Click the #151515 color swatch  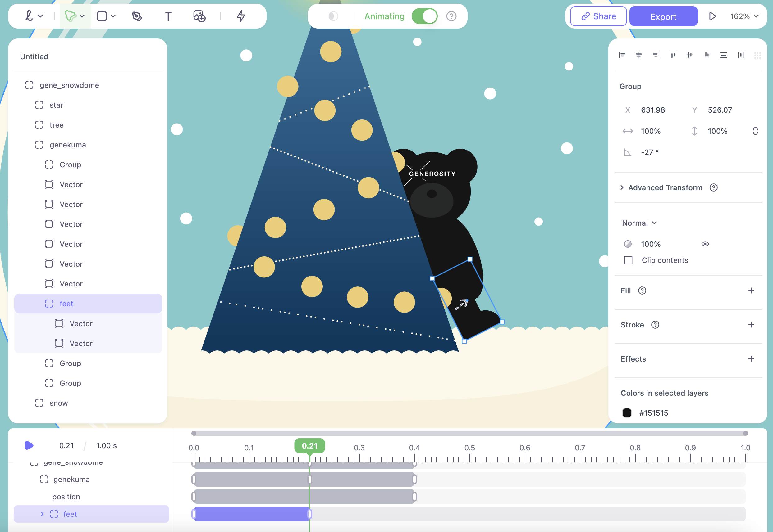[x=627, y=413]
